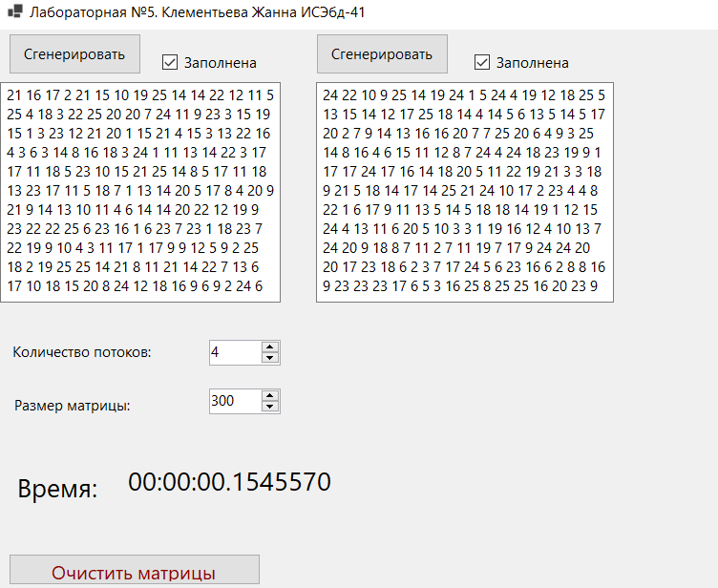Screen dimensions: 718x588
Task: Click inside the left matrix text box
Action: point(140,193)
